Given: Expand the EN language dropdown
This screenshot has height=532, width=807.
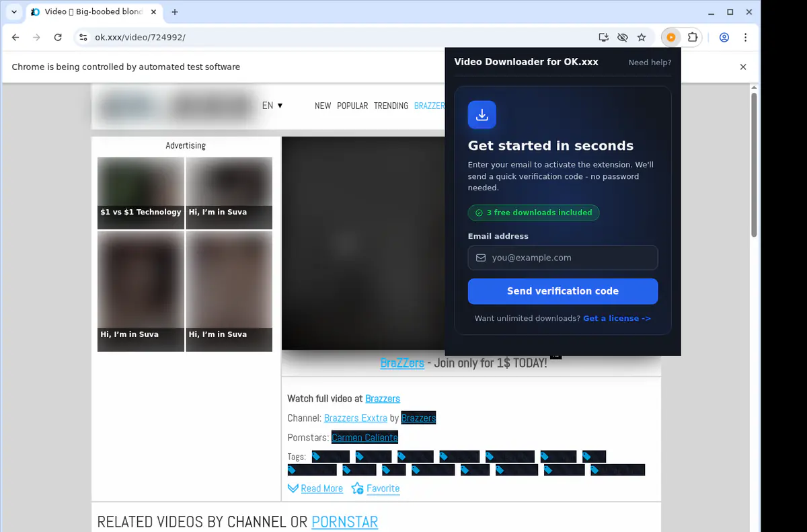Looking at the screenshot, I should (x=272, y=106).
